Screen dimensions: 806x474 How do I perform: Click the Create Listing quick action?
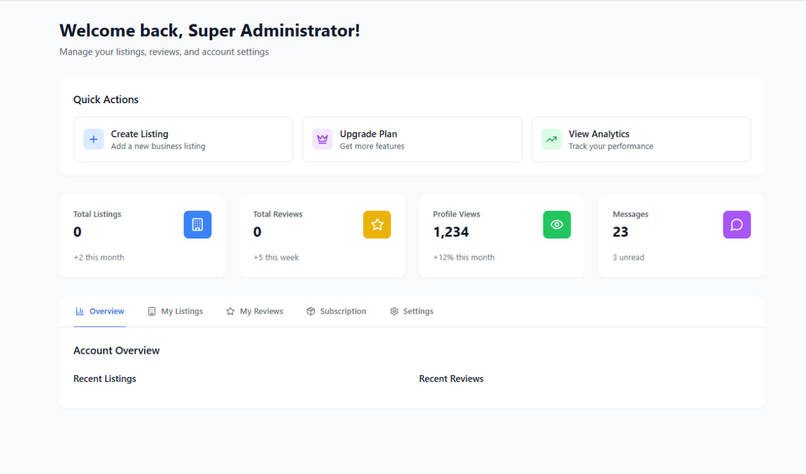[184, 139]
